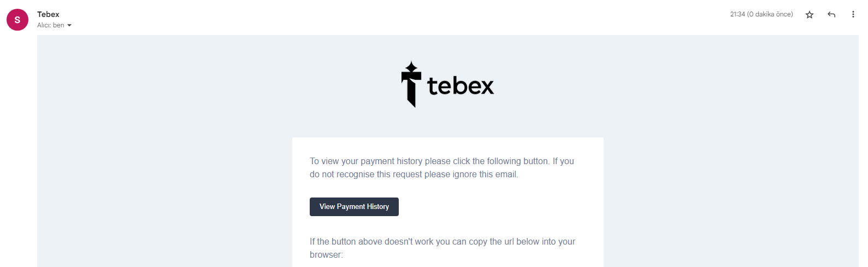Click the sender avatar with letter S
Screen dimensions: 868x267
coord(17,20)
